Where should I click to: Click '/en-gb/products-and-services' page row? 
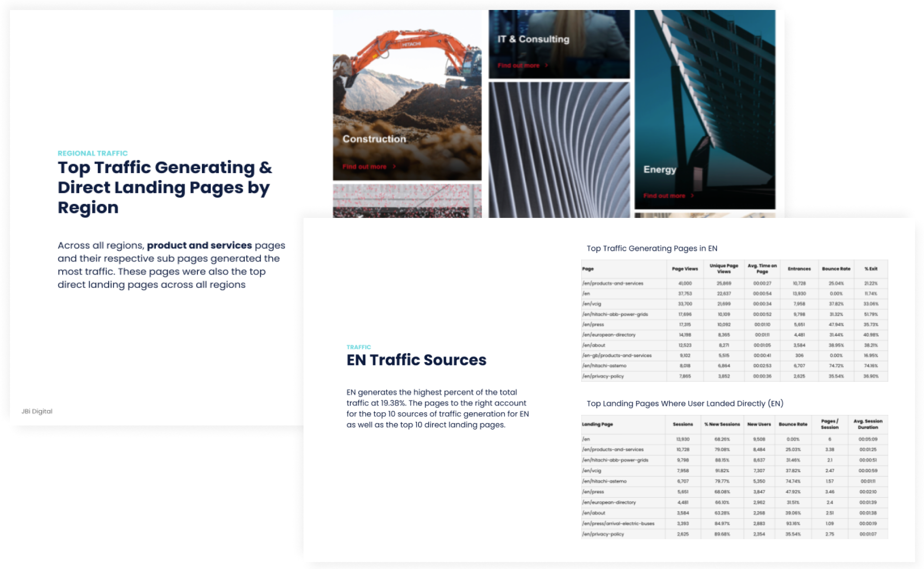coord(735,356)
